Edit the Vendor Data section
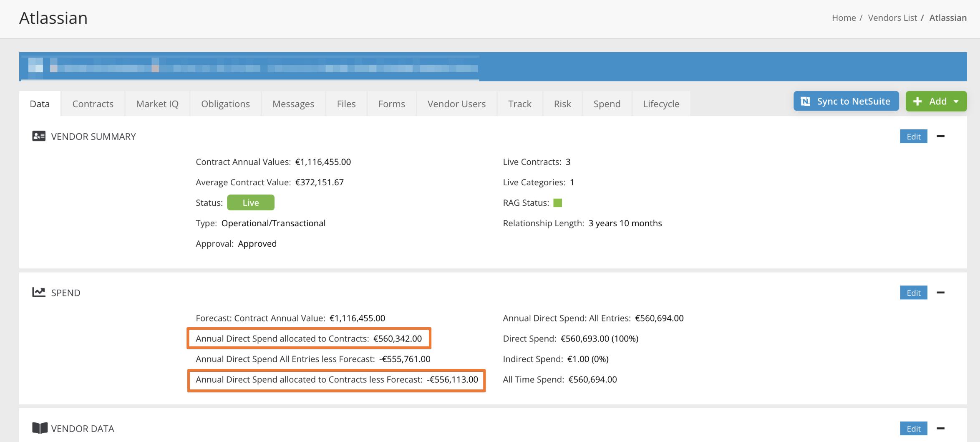This screenshot has height=442, width=980. click(x=914, y=429)
